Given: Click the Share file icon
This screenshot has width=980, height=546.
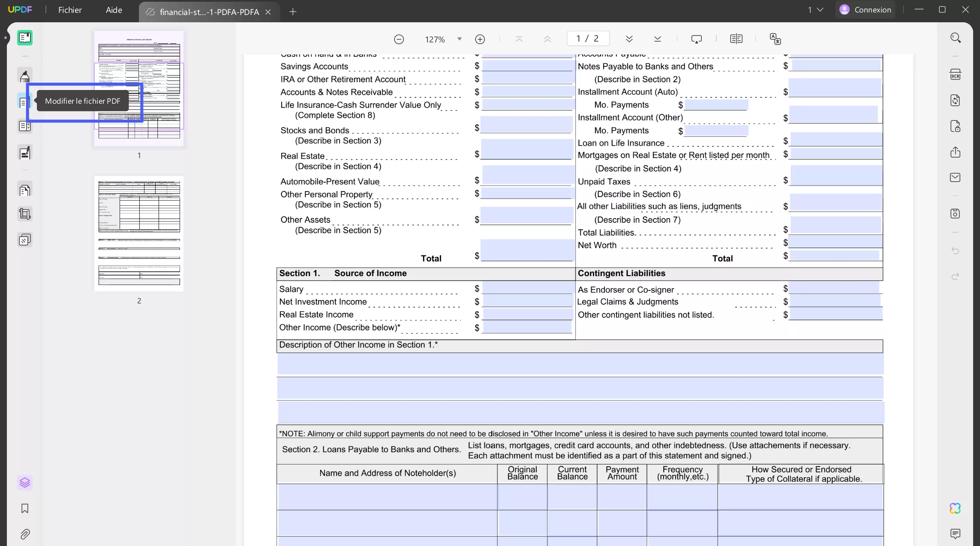Looking at the screenshot, I should (955, 152).
